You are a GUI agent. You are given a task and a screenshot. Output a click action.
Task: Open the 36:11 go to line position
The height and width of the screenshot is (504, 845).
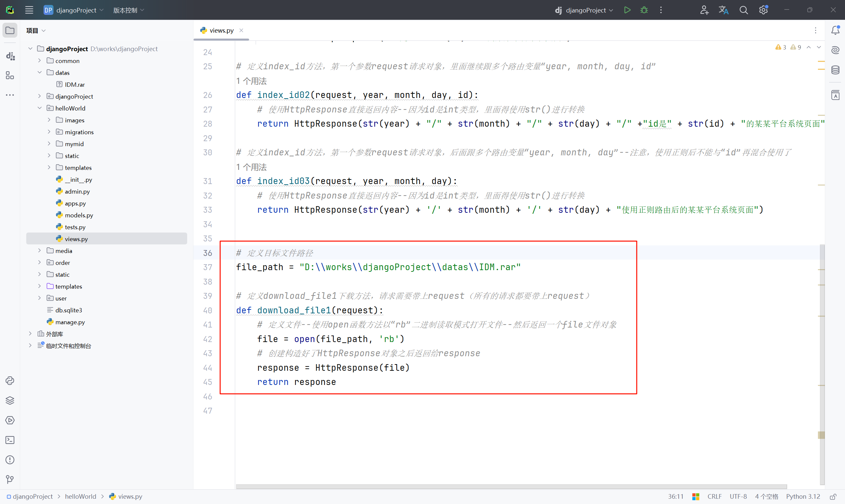tap(675, 496)
